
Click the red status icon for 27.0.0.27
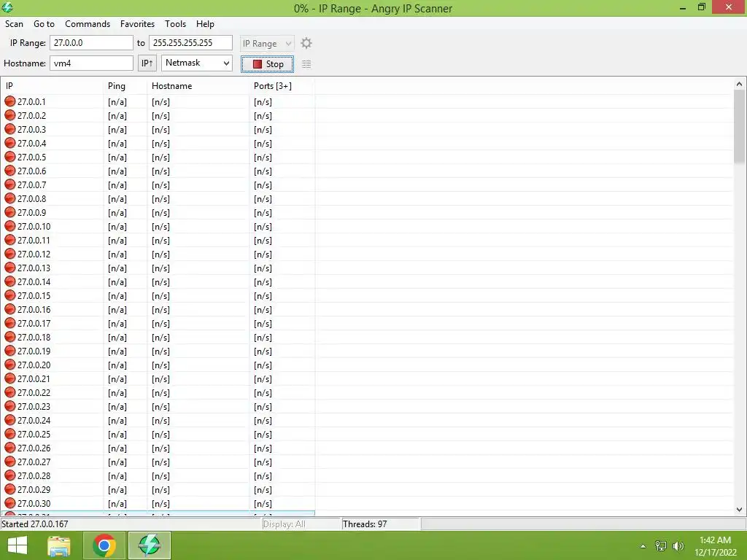(x=10, y=461)
